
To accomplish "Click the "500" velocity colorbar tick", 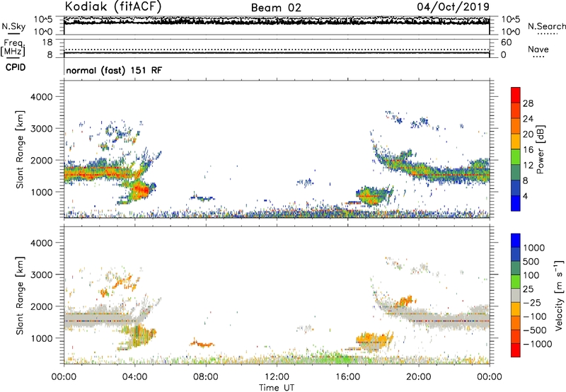I will coord(533,261).
